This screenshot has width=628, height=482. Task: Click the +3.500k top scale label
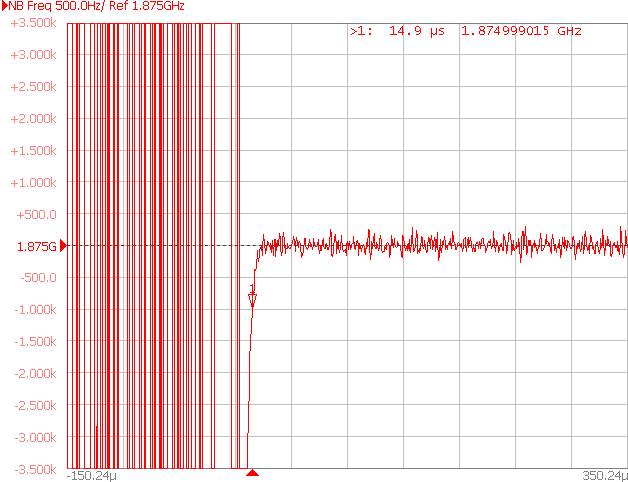click(33, 23)
